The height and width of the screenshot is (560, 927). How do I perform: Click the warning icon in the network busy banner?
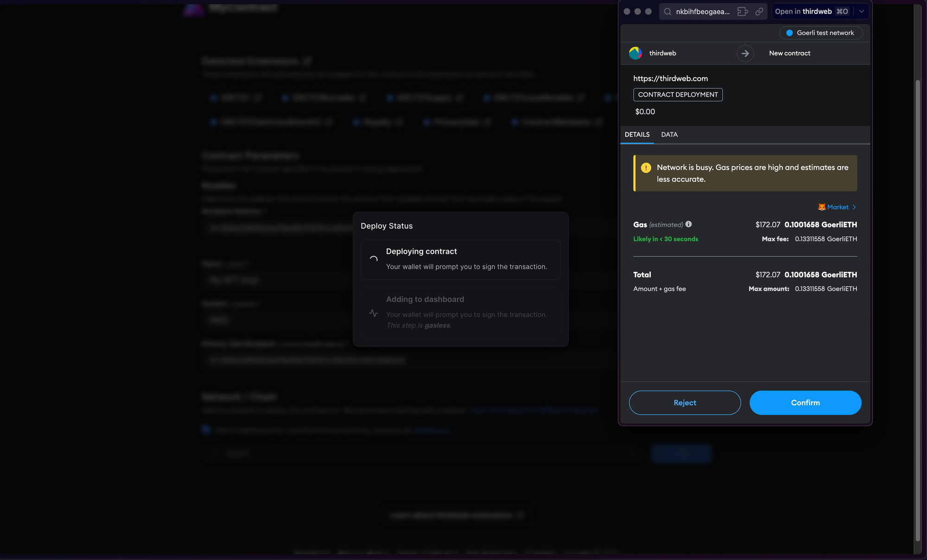point(646,168)
